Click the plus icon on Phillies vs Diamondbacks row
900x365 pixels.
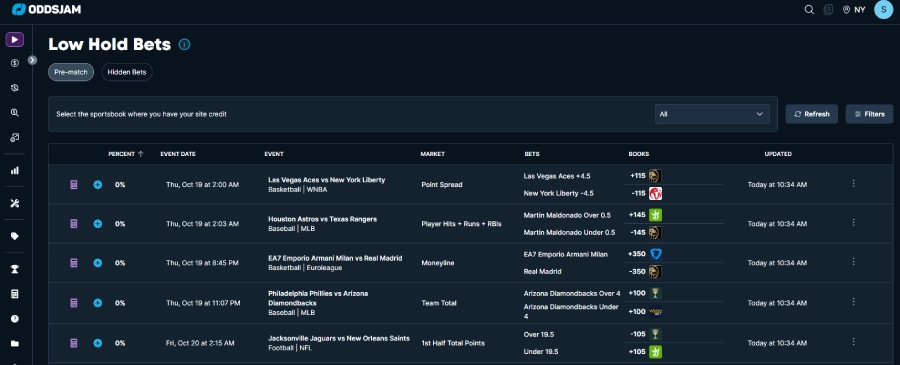tap(98, 302)
